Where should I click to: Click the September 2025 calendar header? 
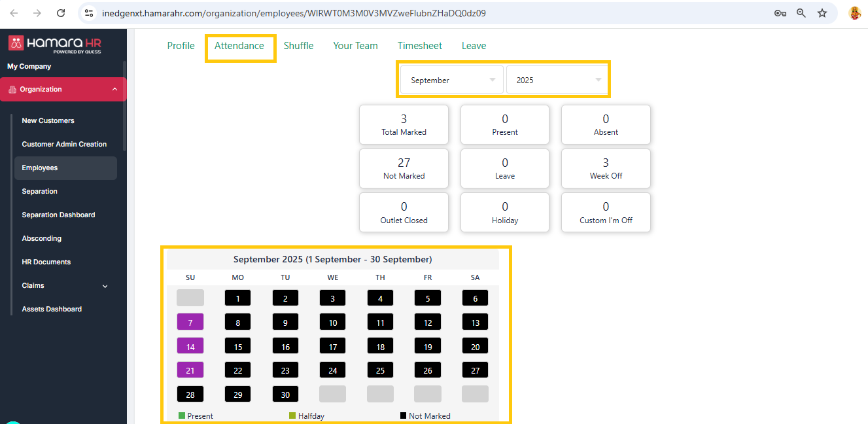point(332,259)
